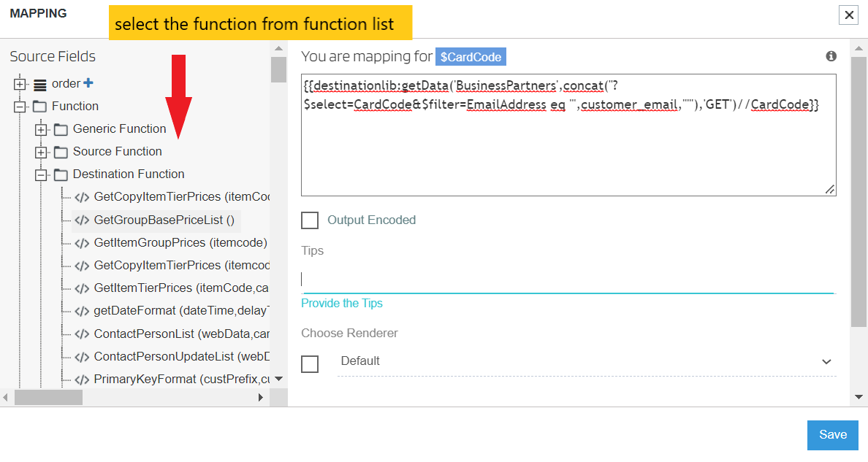This screenshot has width=868, height=462.
Task: Click code icon for getDateFormat function
Action: point(82,311)
